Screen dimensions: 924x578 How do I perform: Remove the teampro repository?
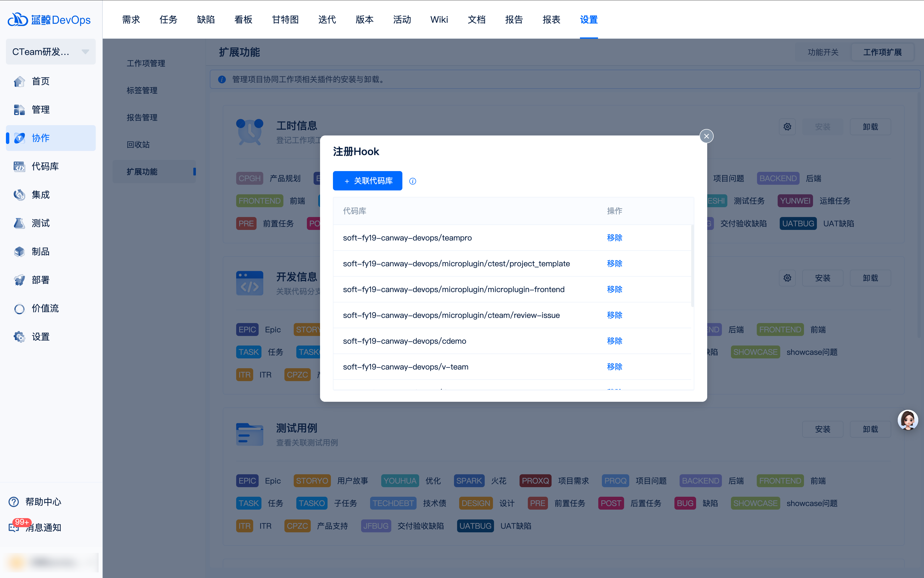point(614,238)
